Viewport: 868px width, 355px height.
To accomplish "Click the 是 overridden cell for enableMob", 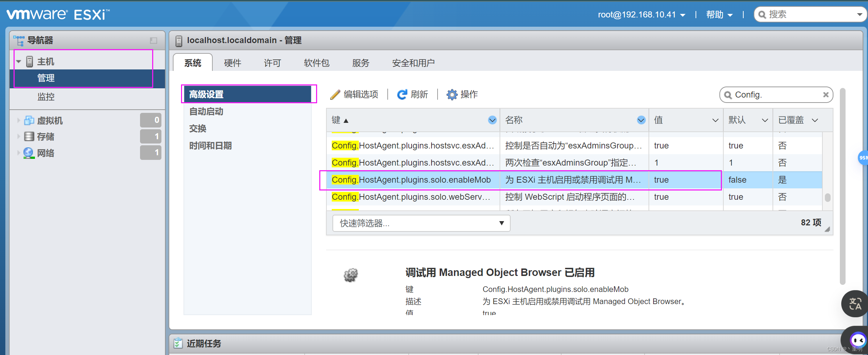I will point(797,180).
